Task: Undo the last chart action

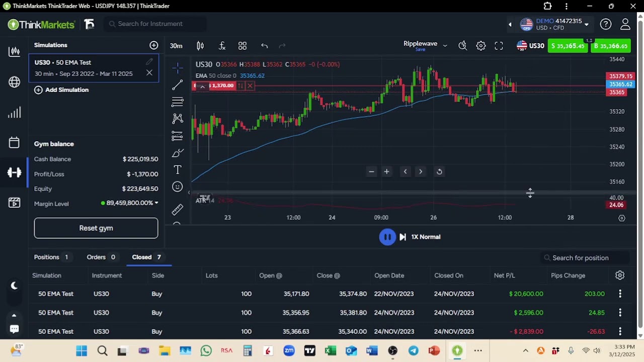Action: pyautogui.click(x=264, y=46)
